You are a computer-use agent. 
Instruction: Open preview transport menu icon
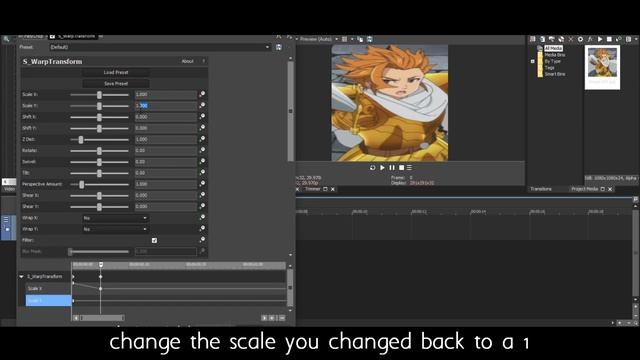[x=409, y=168]
